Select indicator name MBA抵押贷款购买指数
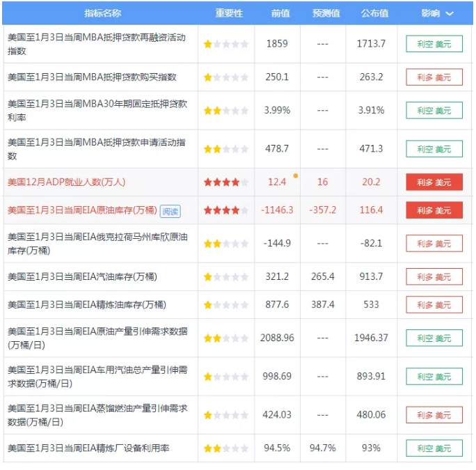Screen dimensions: 476x470 (92, 77)
